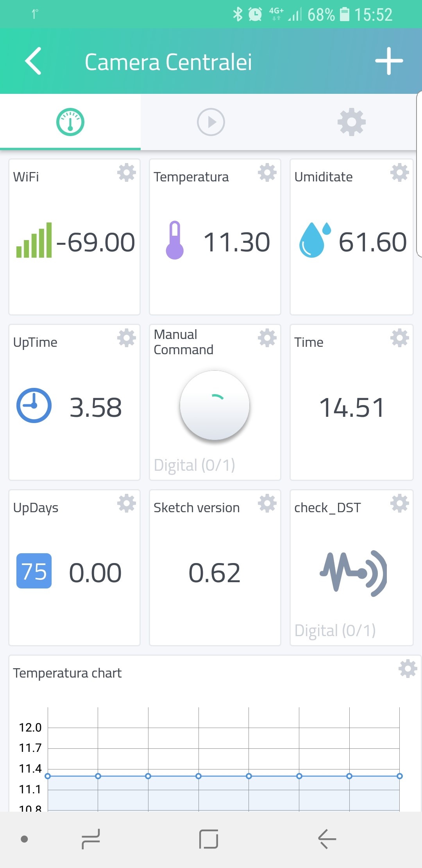Open settings gear of Time widget
The height and width of the screenshot is (868, 422).
400,338
